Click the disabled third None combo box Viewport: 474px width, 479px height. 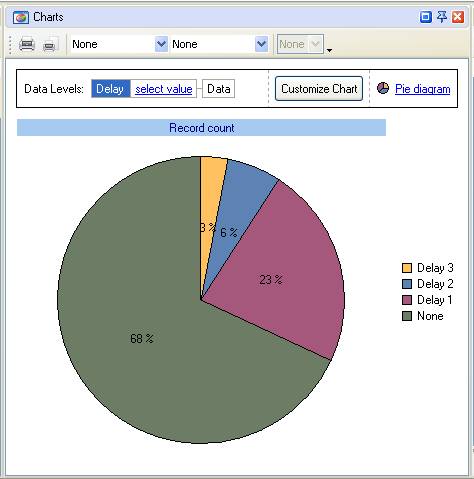tap(300, 44)
